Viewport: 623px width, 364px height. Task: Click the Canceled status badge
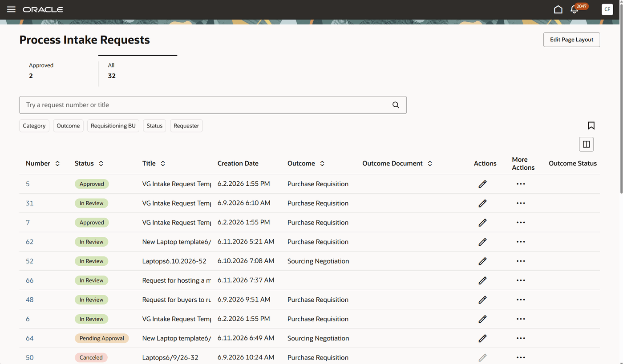click(91, 357)
